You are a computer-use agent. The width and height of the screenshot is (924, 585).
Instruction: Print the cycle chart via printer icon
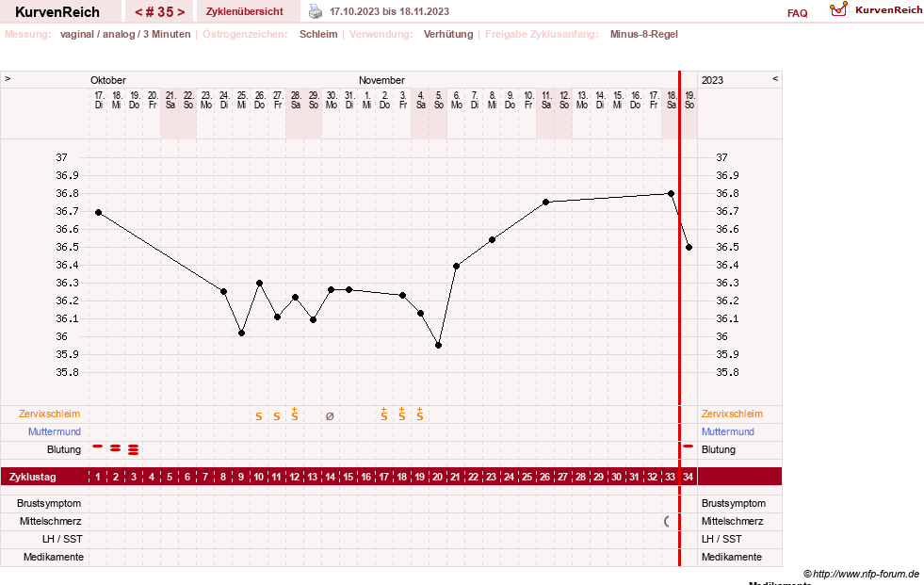[316, 11]
